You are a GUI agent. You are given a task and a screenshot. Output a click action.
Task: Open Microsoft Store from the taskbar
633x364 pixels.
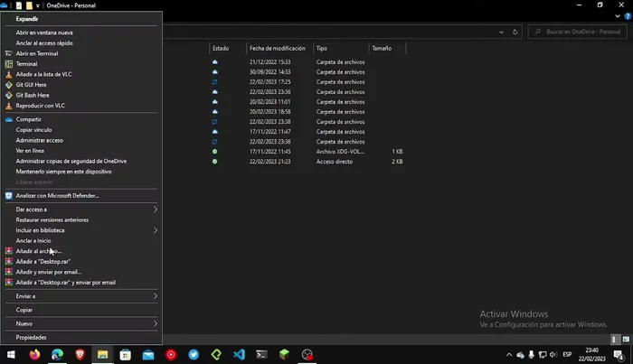pos(125,354)
